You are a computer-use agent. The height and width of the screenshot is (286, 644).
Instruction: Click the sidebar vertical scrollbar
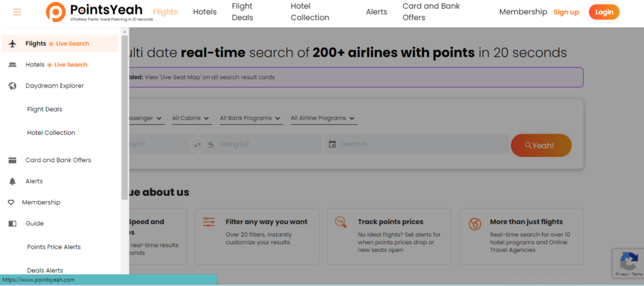point(125,117)
